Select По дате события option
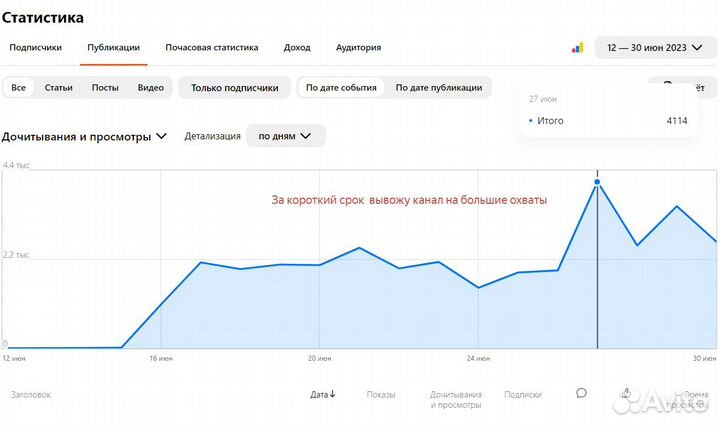The width and height of the screenshot is (720, 427). pyautogui.click(x=341, y=88)
